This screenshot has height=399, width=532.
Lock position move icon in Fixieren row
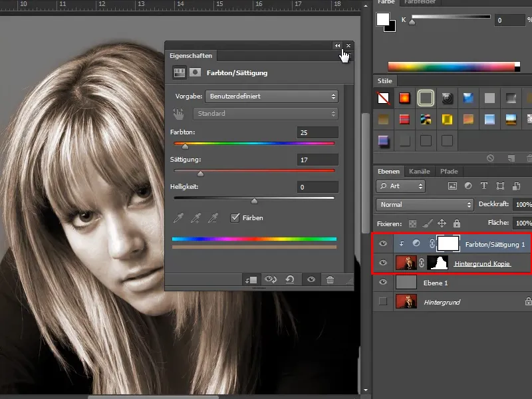(442, 223)
